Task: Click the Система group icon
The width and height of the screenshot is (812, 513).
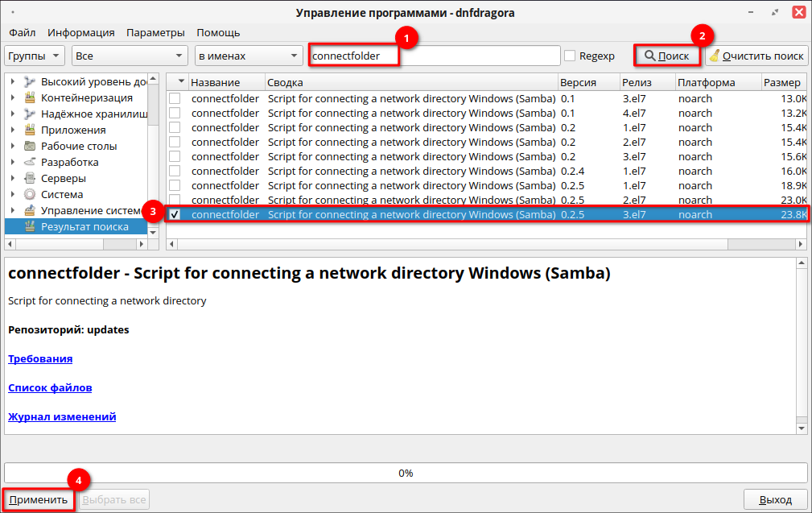Action: point(30,194)
